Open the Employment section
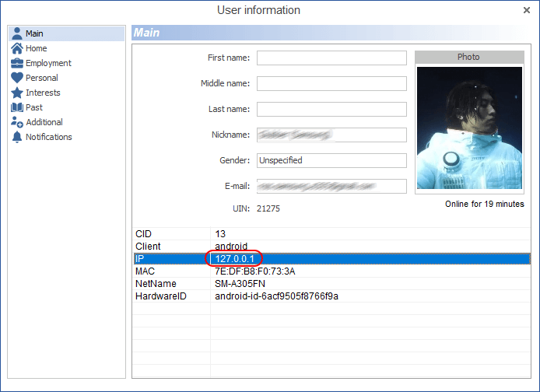This screenshot has width=540, height=392. tap(48, 63)
